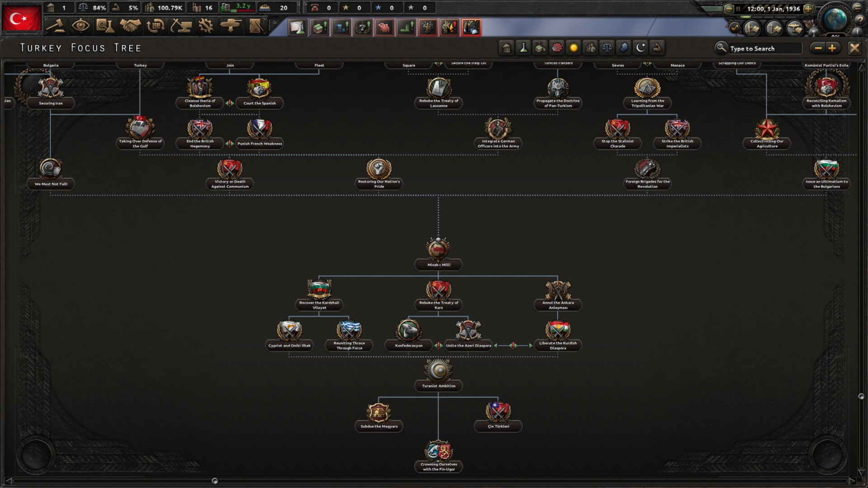Open the Intelligence Agency eye icon
The image size is (868, 488).
80,26
